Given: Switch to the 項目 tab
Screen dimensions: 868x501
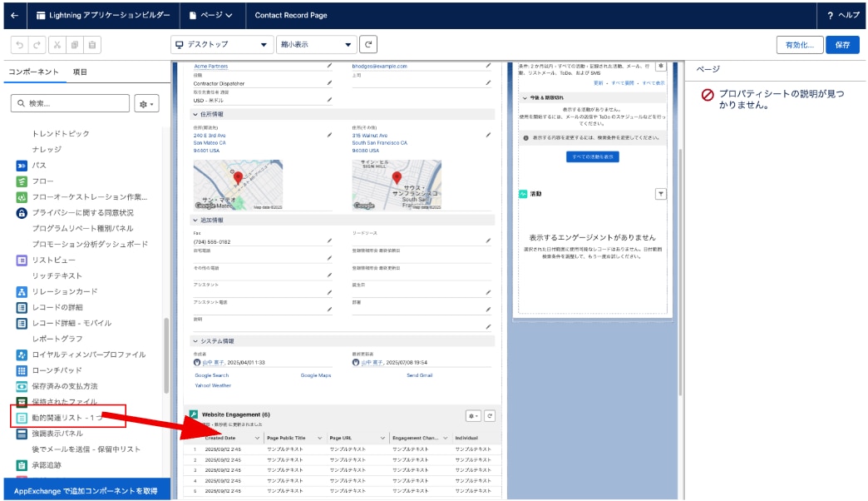Looking at the screenshot, I should tap(80, 72).
